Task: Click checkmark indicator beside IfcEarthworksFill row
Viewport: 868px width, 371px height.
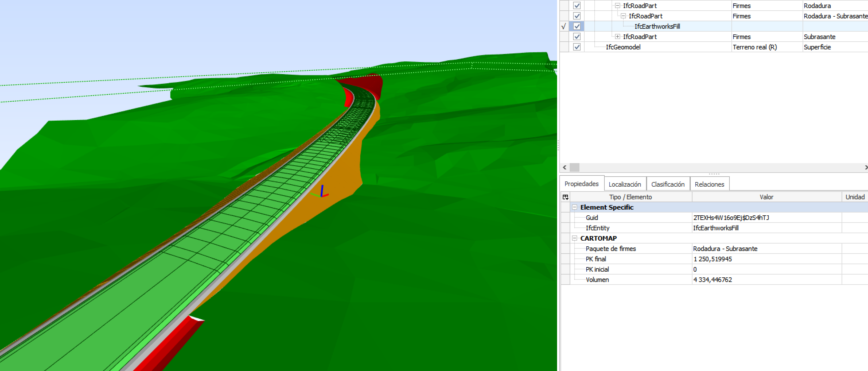Action: click(564, 26)
